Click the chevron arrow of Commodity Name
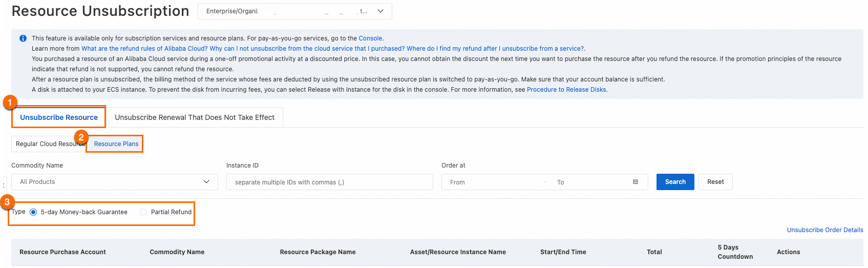 click(206, 182)
